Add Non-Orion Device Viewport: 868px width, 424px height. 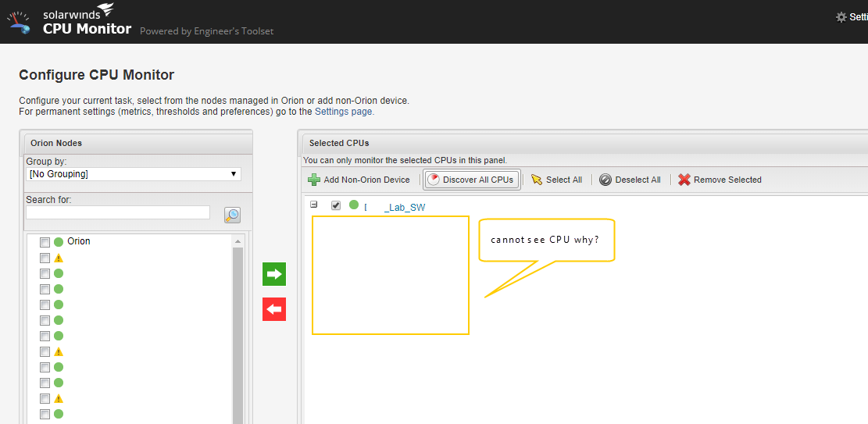tap(359, 180)
